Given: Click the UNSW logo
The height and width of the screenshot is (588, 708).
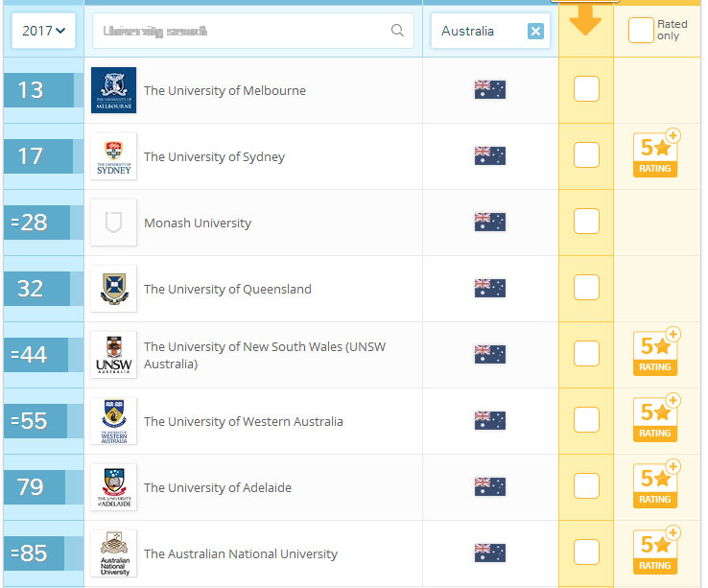Looking at the screenshot, I should 113,355.
